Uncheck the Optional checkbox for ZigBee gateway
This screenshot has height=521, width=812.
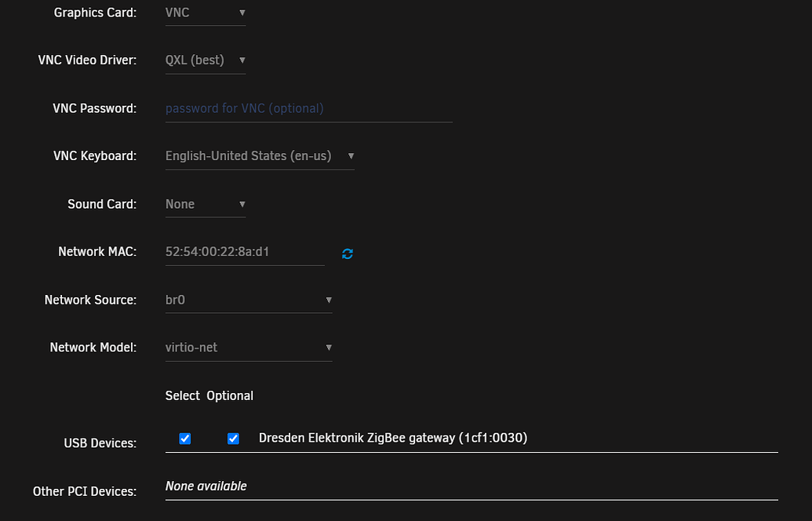(x=233, y=438)
